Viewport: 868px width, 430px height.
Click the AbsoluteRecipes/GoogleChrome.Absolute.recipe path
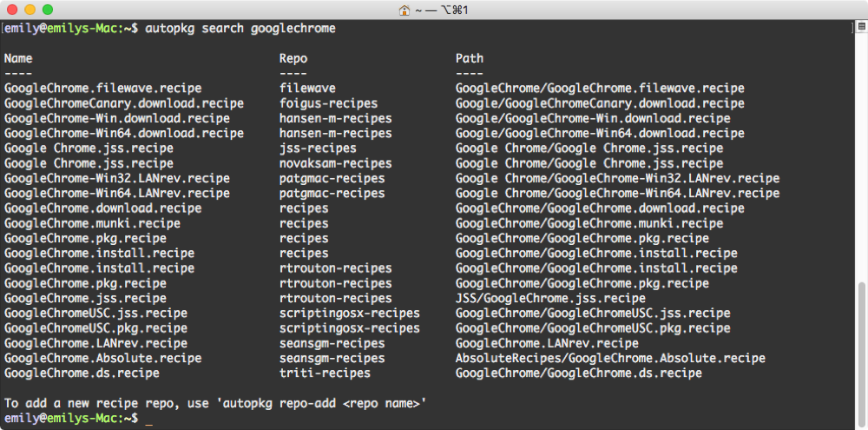610,358
